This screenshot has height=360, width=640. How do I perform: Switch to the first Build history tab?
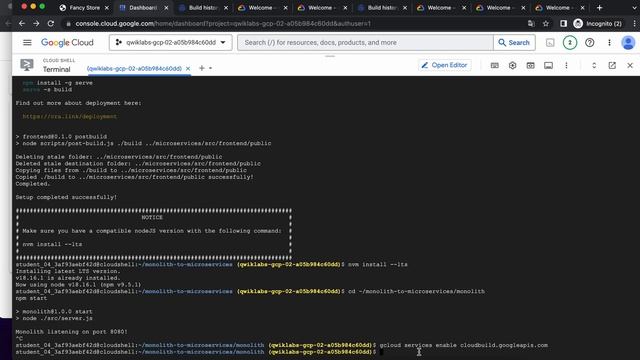[203, 8]
